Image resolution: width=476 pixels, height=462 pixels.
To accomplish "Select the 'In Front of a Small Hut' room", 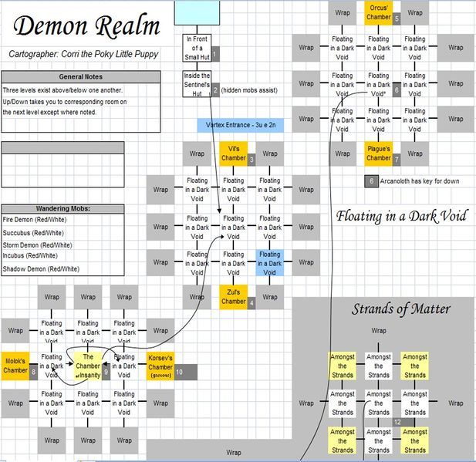I will [x=197, y=48].
